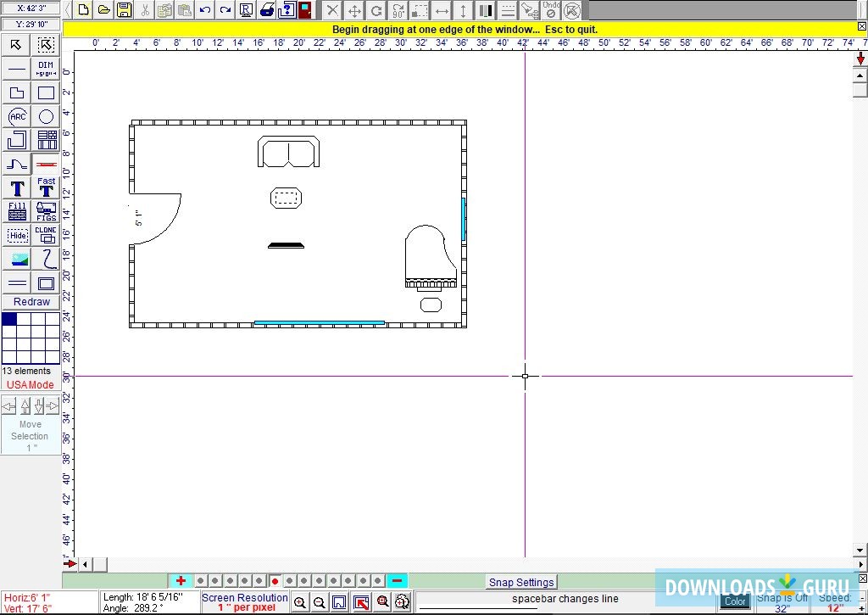This screenshot has height=615, width=868.
Task: Click the Print icon in toolbar
Action: [266, 10]
